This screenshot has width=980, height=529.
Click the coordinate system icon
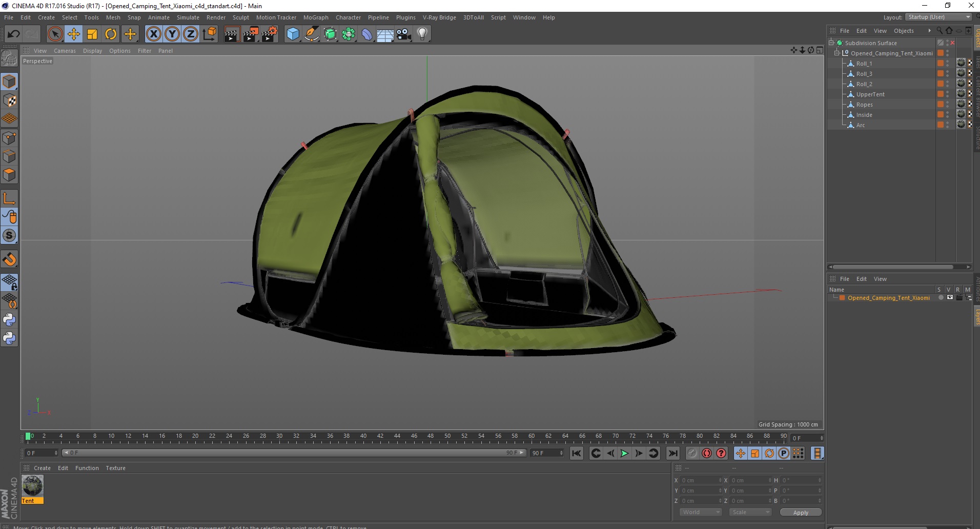coord(209,34)
